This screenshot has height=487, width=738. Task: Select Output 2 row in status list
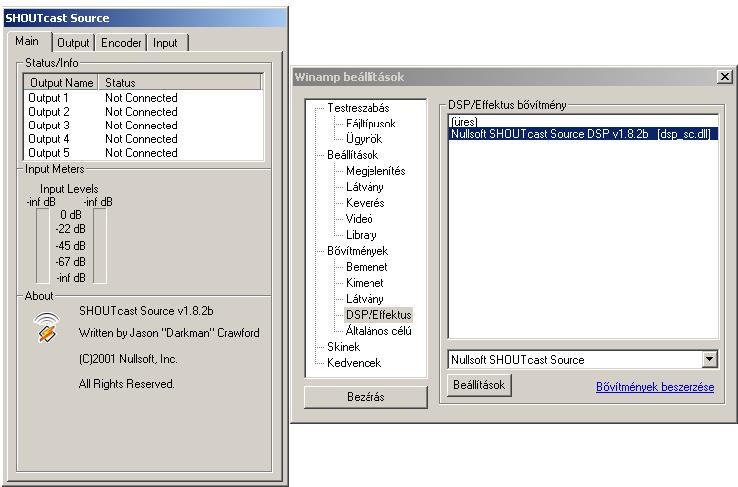click(143, 112)
